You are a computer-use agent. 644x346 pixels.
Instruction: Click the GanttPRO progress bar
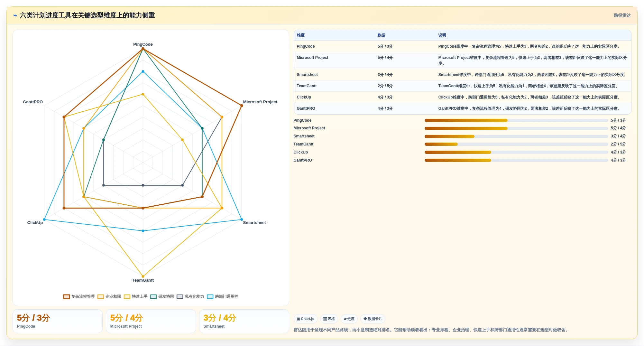[x=516, y=160]
